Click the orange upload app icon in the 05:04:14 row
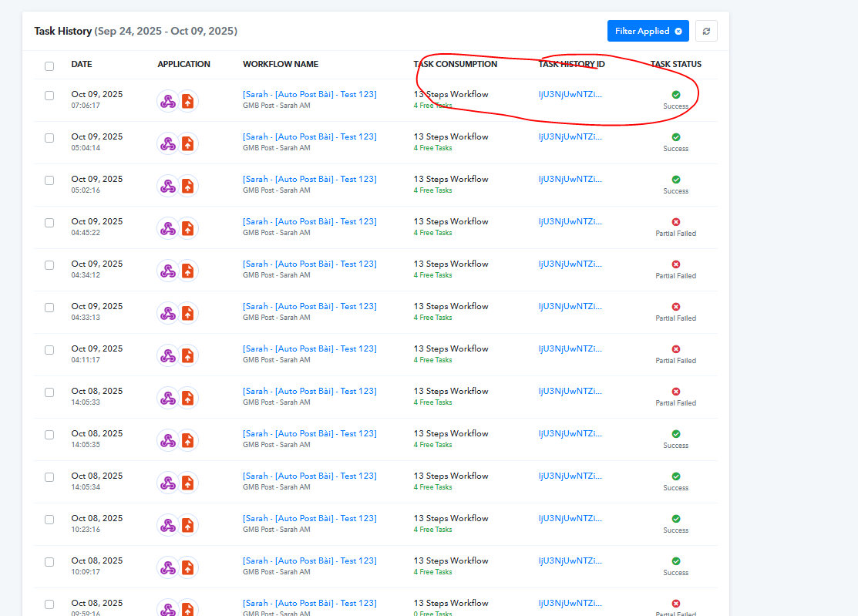858x616 pixels. 187,143
